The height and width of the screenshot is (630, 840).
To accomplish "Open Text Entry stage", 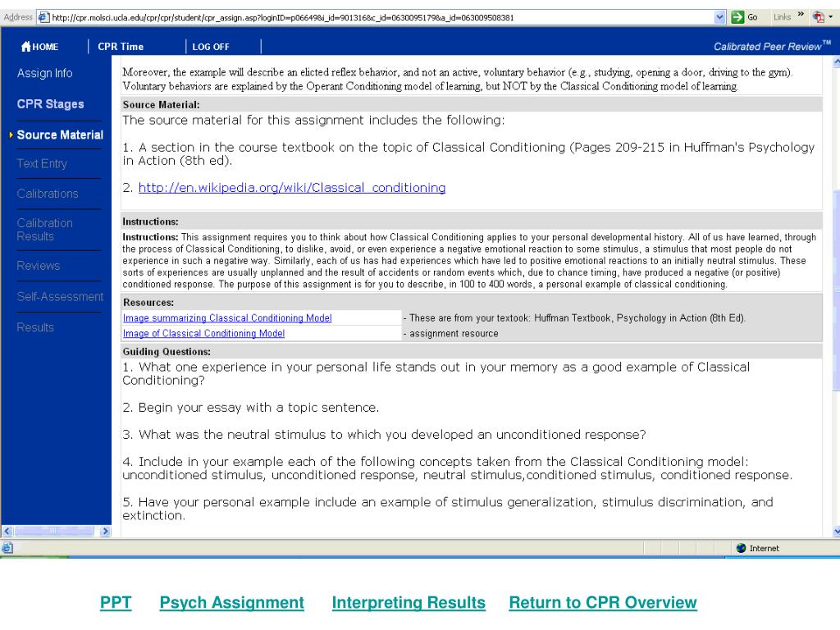I will [42, 164].
